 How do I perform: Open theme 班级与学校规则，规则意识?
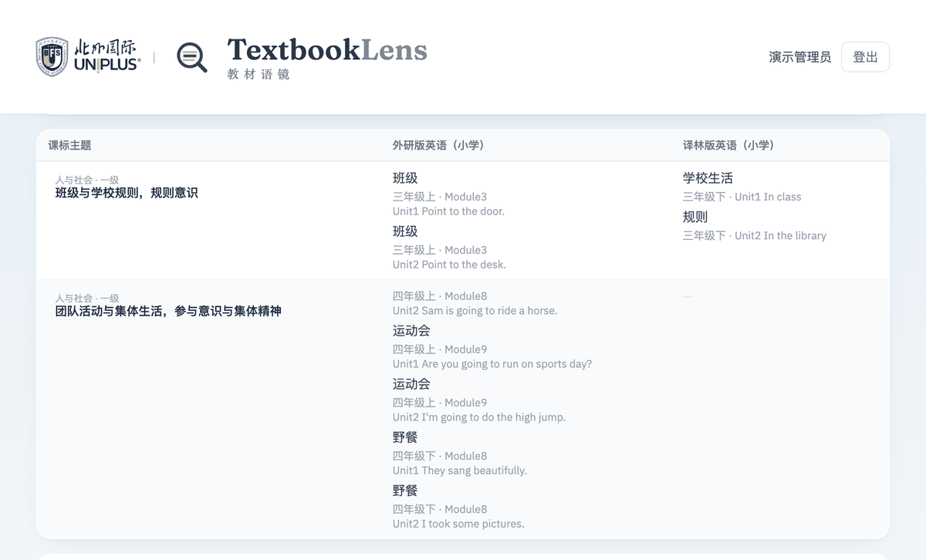[127, 193]
